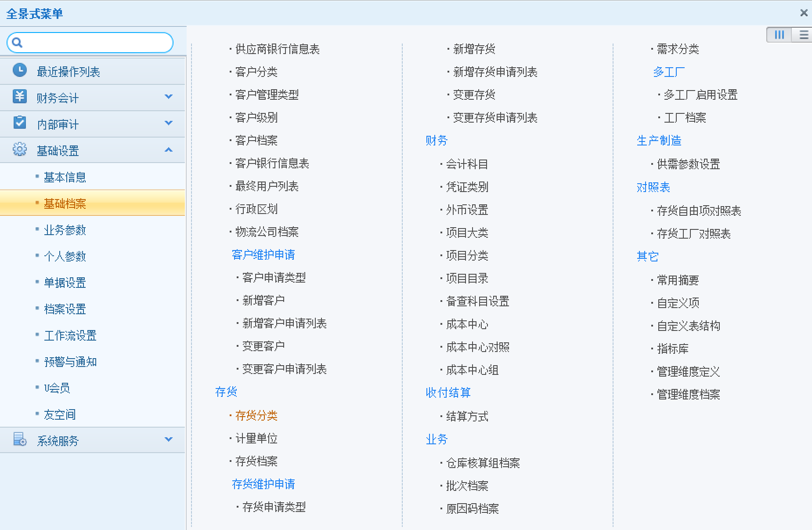Select 基本信息 in the sidebar
Viewport: 812px width, 530px height.
pos(65,177)
